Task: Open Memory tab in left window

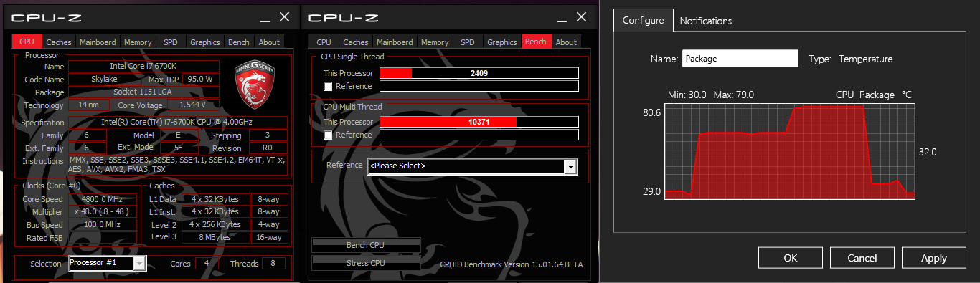Action: click(x=138, y=42)
